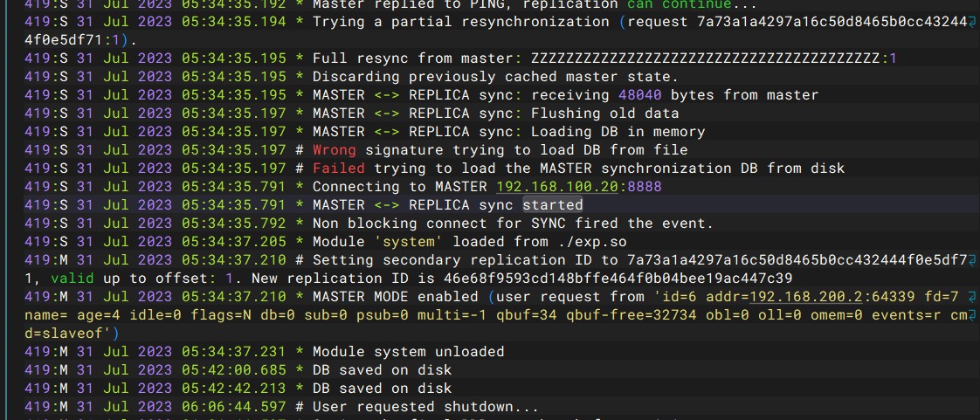
Task: Click the red "Failed" word in log
Action: tap(338, 169)
